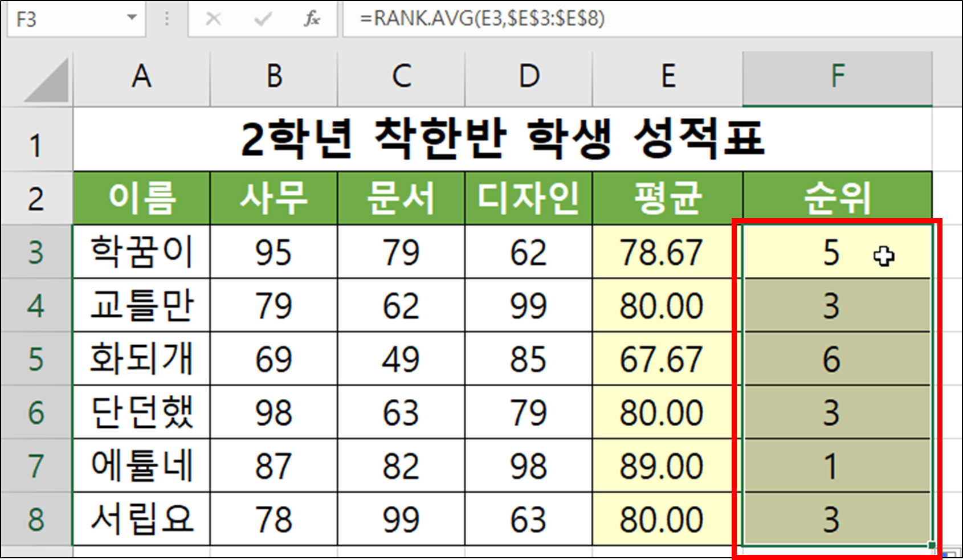
Task: Click the cell containing 에튤네
Action: [141, 466]
